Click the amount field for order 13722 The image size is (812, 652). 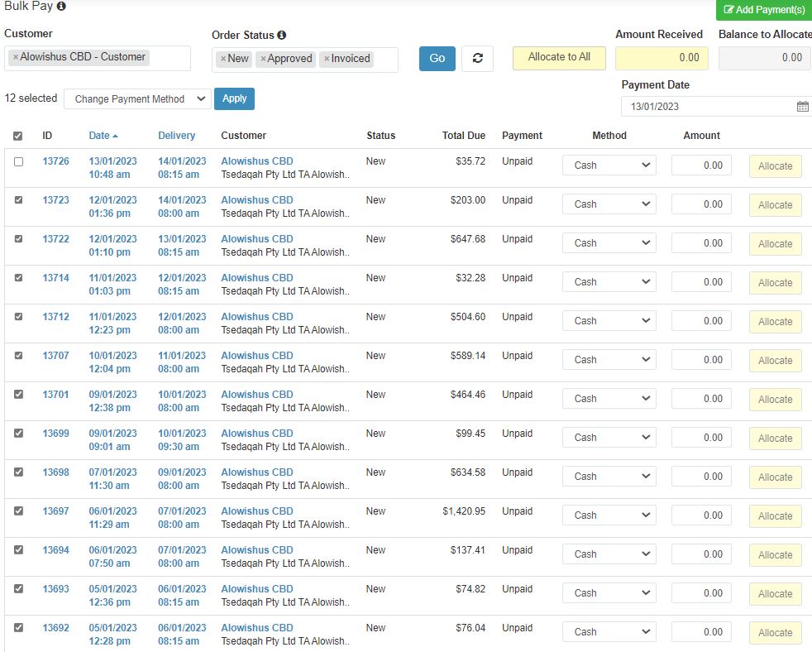tap(701, 243)
